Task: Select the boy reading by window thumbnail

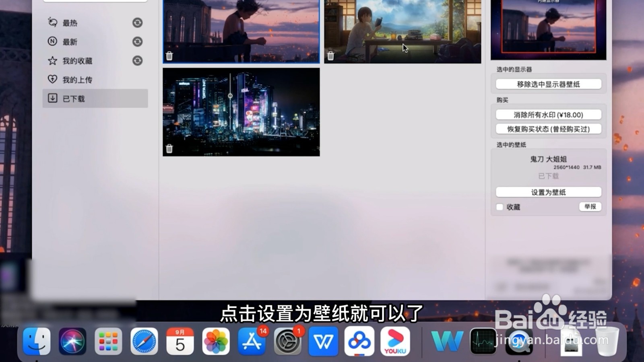Action: (x=402, y=31)
